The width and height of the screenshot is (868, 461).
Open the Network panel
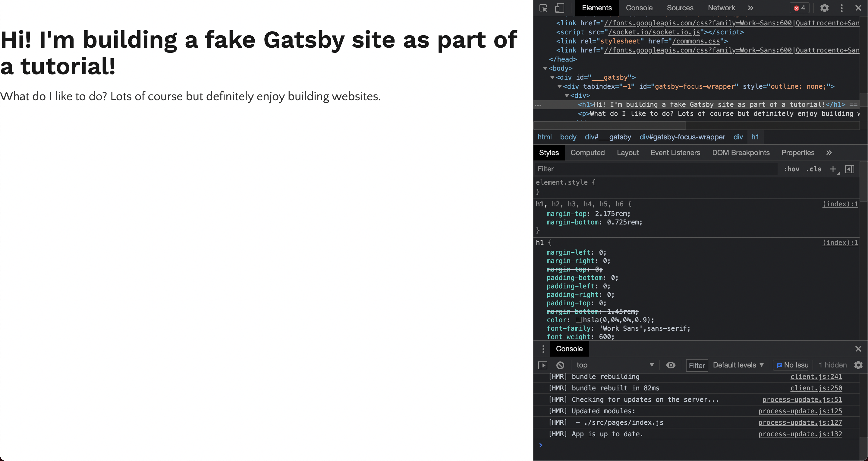tap(721, 8)
